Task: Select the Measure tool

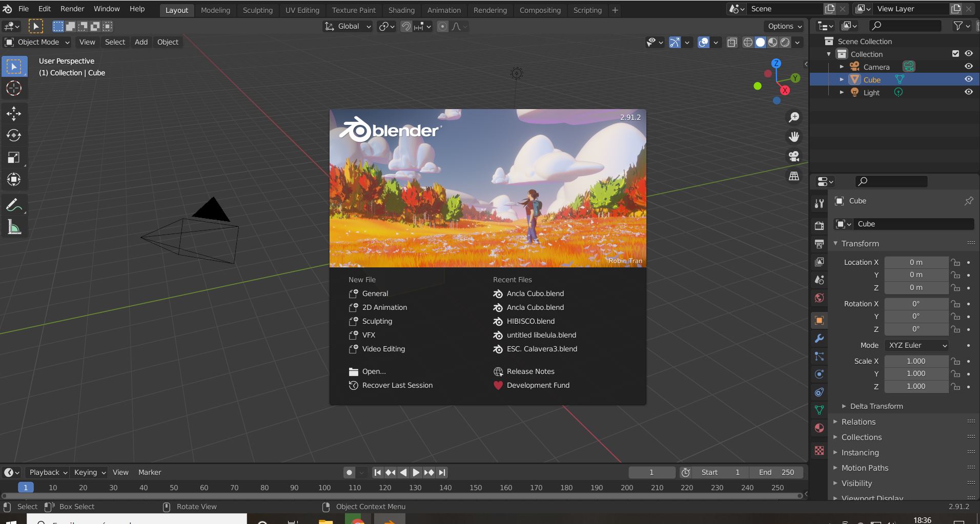Action: 14,227
